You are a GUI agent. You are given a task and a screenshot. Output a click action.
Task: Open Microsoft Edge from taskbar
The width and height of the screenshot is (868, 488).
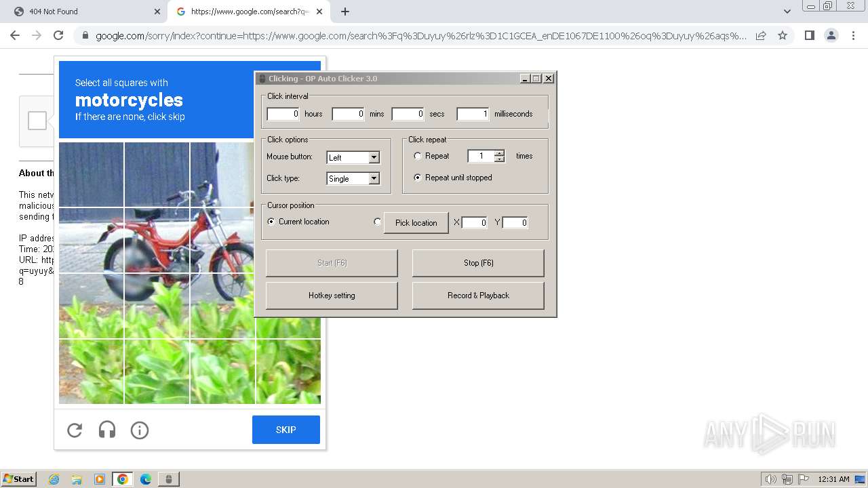click(x=146, y=479)
